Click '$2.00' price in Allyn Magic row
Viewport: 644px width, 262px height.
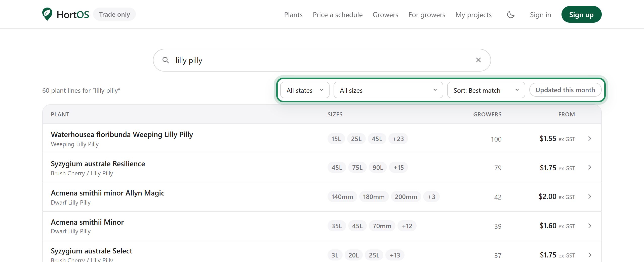tap(547, 196)
